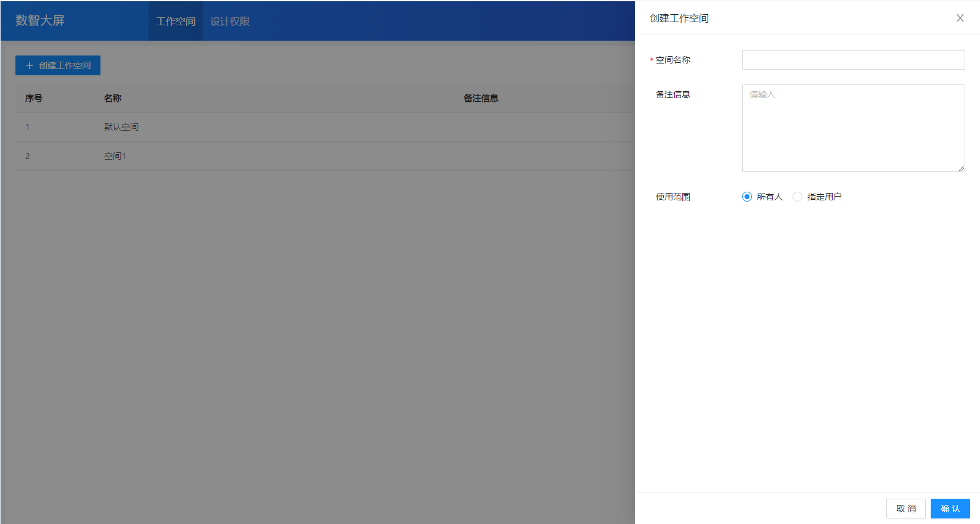Screen dimensions: 980x524
Task: Click the 名称 column header
Action: coord(113,98)
